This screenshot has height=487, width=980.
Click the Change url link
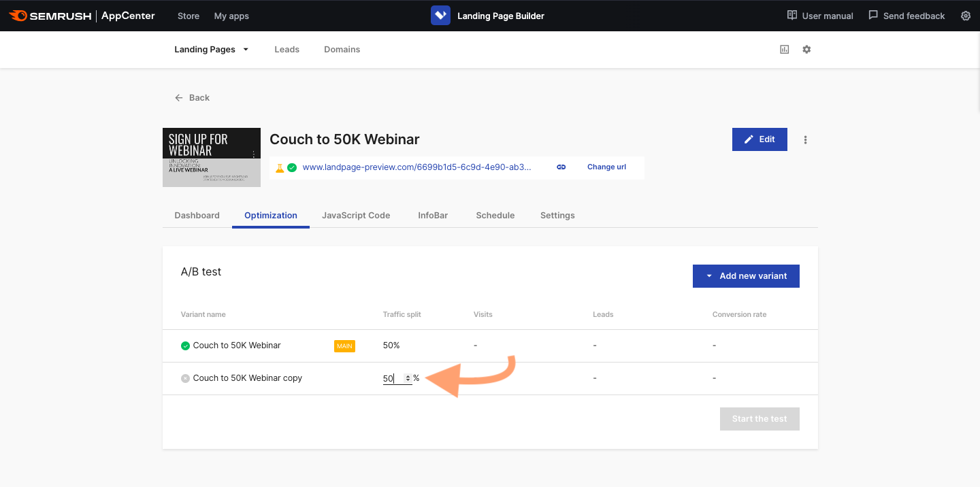pyautogui.click(x=606, y=167)
